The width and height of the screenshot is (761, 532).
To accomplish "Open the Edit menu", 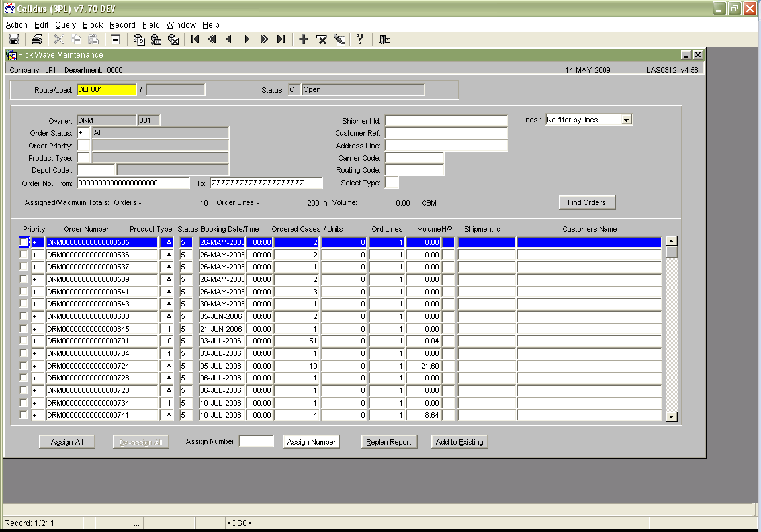I will 41,24.
